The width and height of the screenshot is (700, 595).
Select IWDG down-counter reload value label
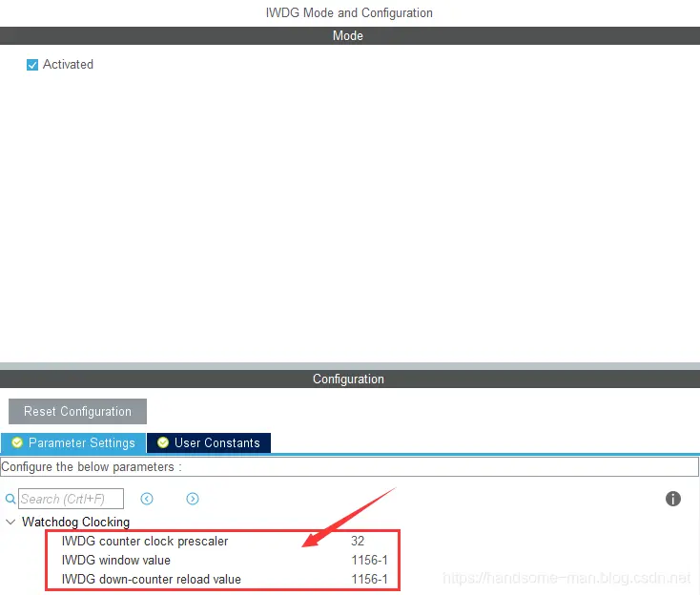coord(152,580)
